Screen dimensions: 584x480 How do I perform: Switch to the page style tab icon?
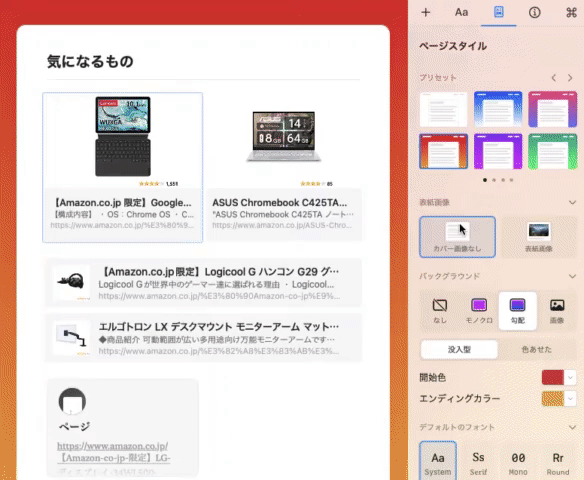pyautogui.click(x=498, y=12)
